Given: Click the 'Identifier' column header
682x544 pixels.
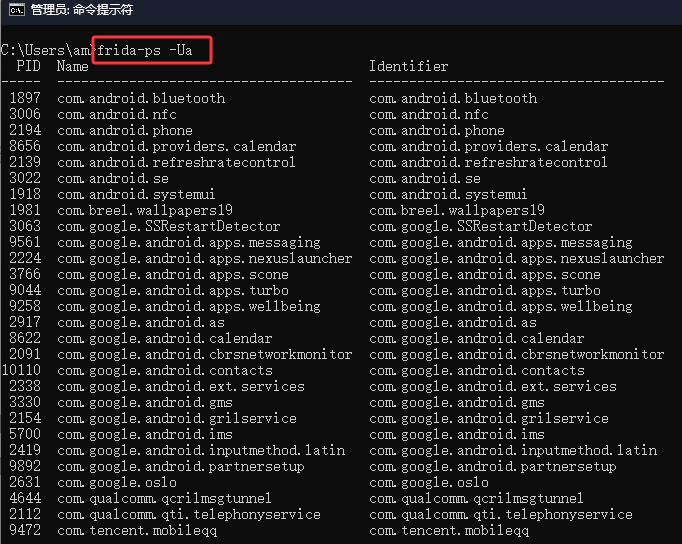Looking at the screenshot, I should pyautogui.click(x=408, y=66).
